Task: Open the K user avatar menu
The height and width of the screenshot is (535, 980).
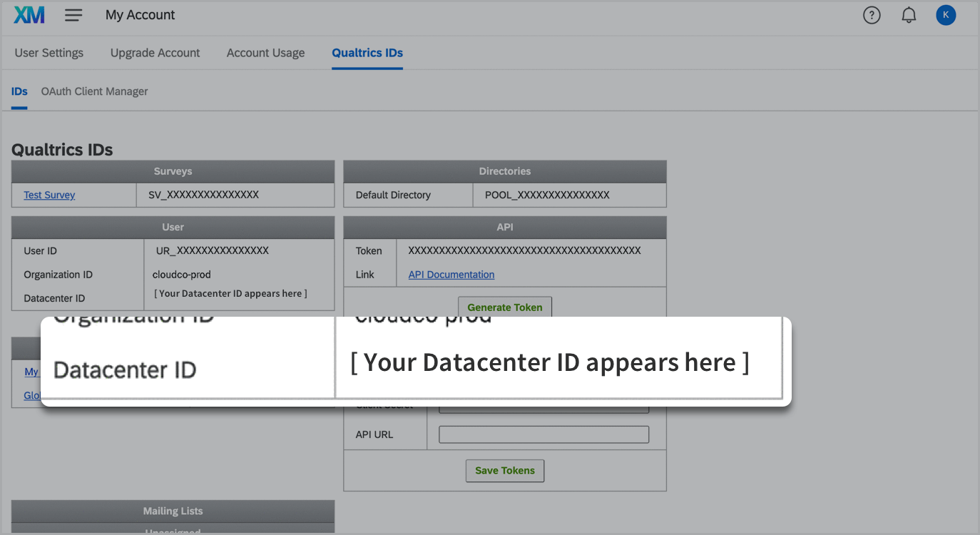Action: [x=946, y=15]
